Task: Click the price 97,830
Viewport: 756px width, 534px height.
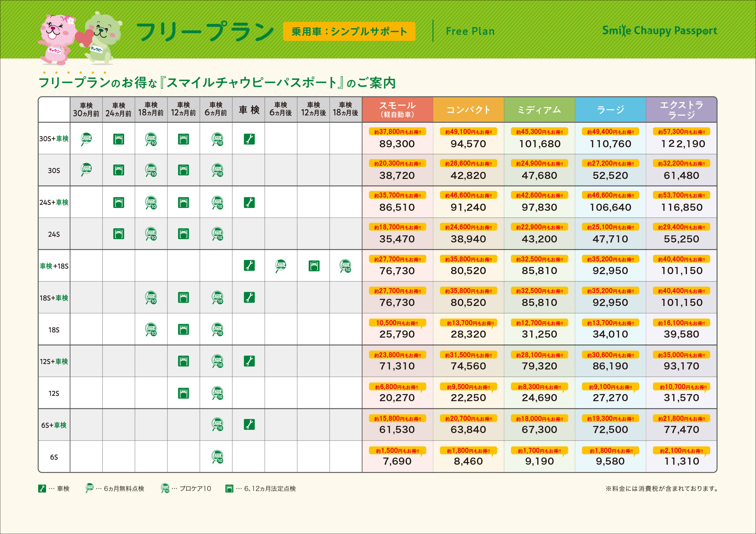Action: tap(539, 207)
